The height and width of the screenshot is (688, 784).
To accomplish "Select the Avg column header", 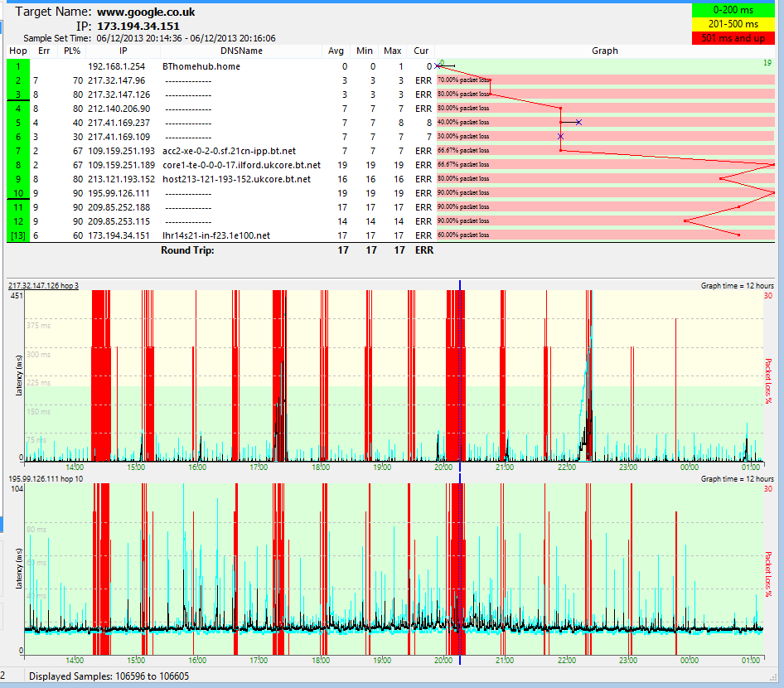I will coord(336,51).
